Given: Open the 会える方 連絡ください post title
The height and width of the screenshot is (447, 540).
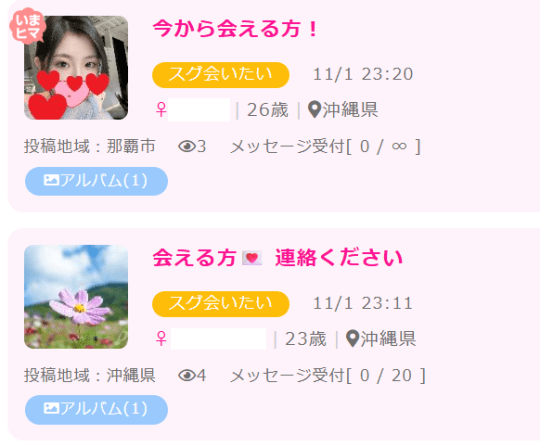Looking at the screenshot, I should point(278,258).
